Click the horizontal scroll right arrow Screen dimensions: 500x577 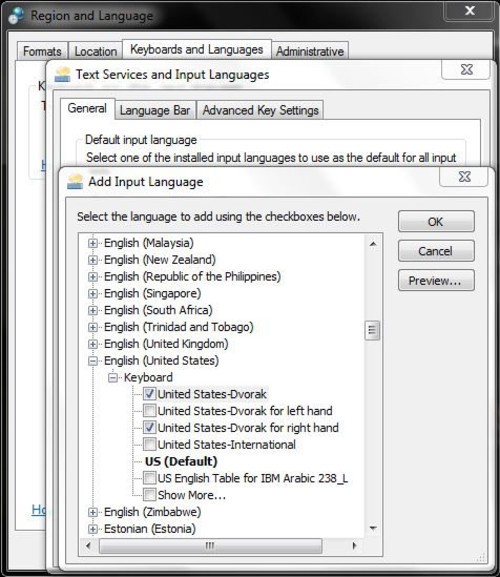354,545
